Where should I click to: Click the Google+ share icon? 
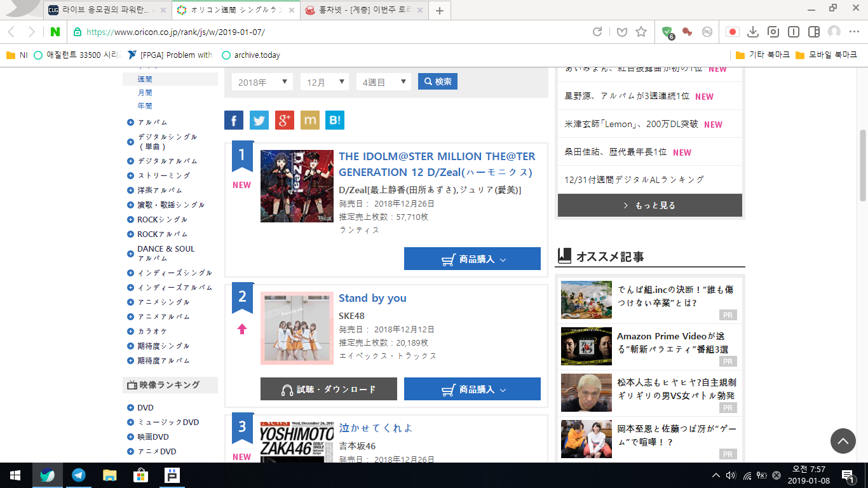285,120
